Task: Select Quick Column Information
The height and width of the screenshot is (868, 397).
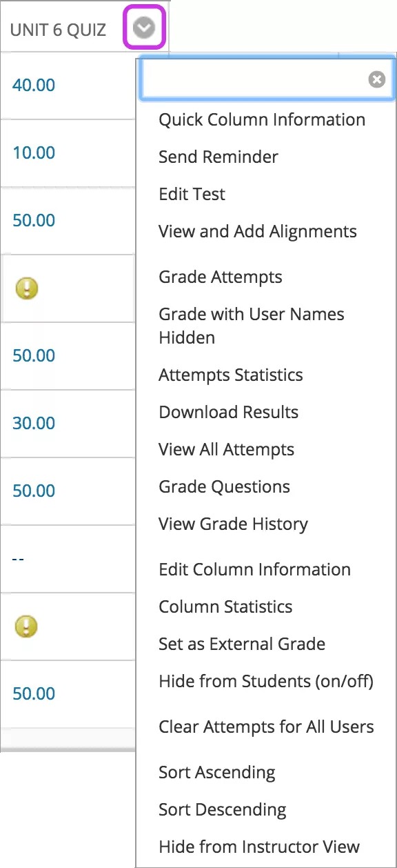Action: coord(262,119)
